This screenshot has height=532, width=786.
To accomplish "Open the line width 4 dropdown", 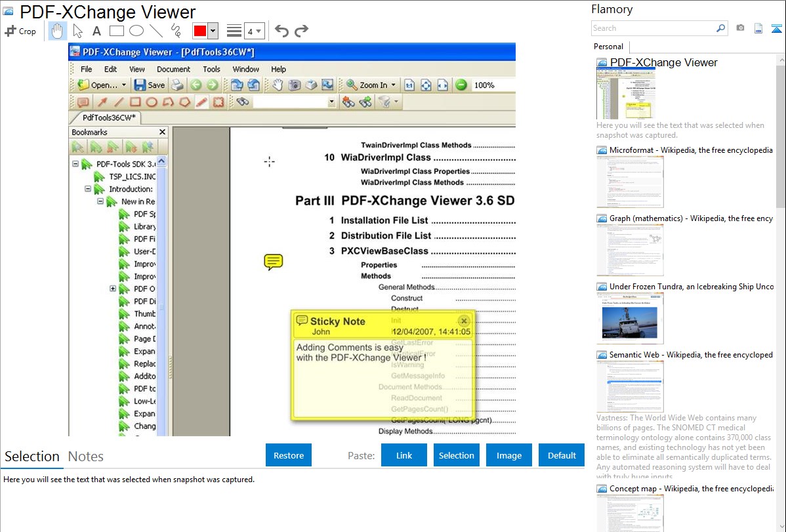I will [x=254, y=31].
